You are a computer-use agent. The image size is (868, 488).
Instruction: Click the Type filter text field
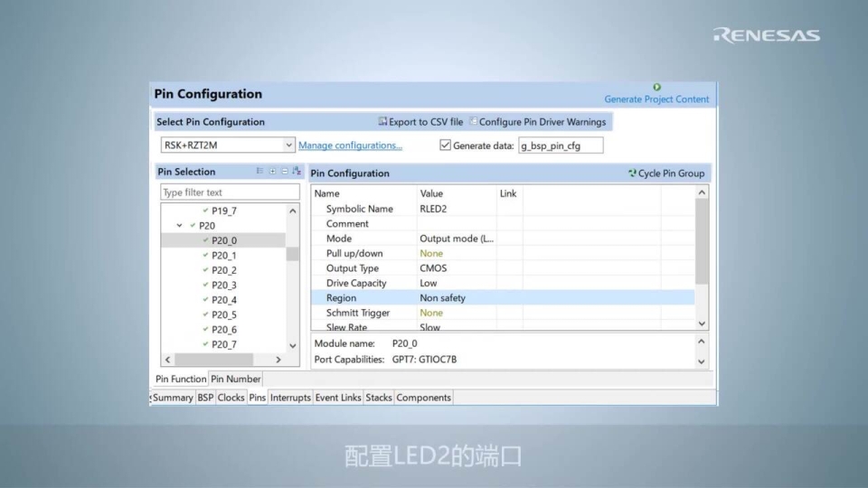coord(230,192)
